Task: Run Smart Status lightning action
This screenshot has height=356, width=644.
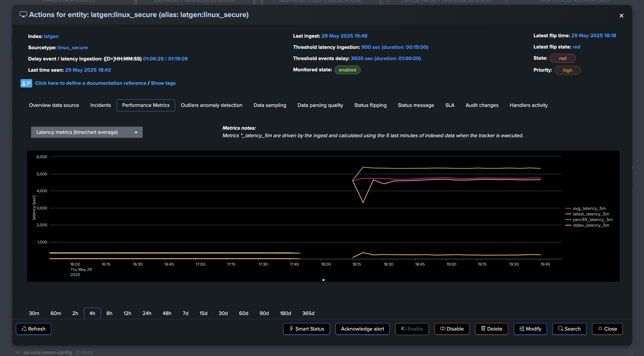Action: tap(306, 329)
